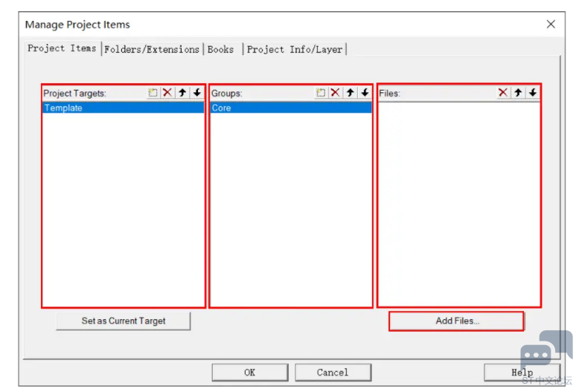Screen dimensions: 579x392
Task: Move group up in Groups list
Action: (x=350, y=93)
